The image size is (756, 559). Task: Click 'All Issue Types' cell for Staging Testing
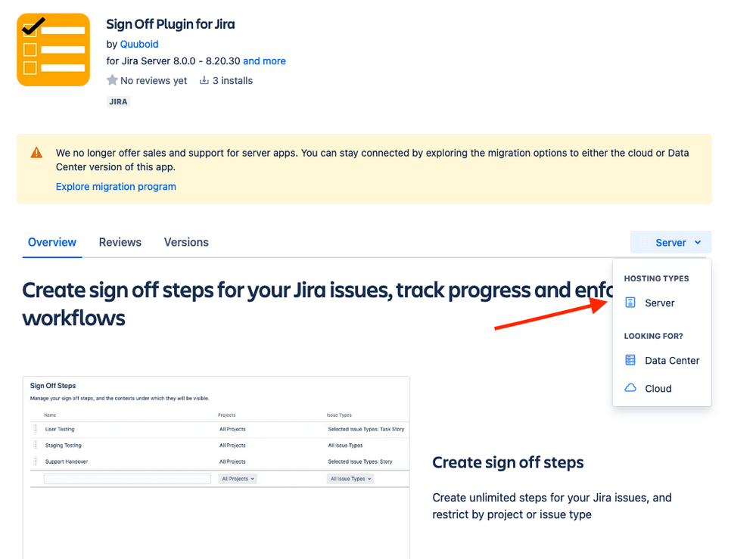[345, 446]
